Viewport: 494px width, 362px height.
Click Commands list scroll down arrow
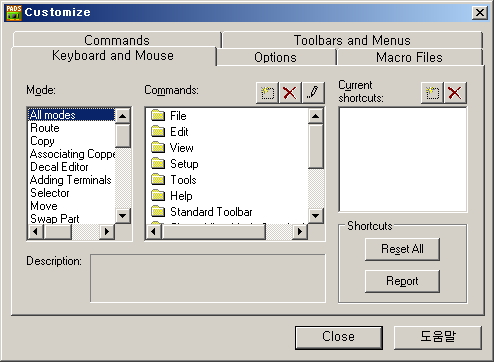coord(315,216)
